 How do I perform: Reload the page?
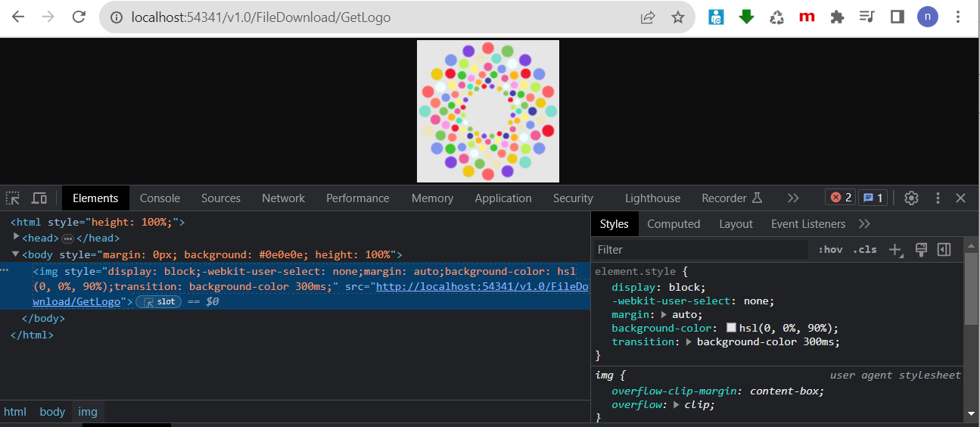click(x=78, y=17)
